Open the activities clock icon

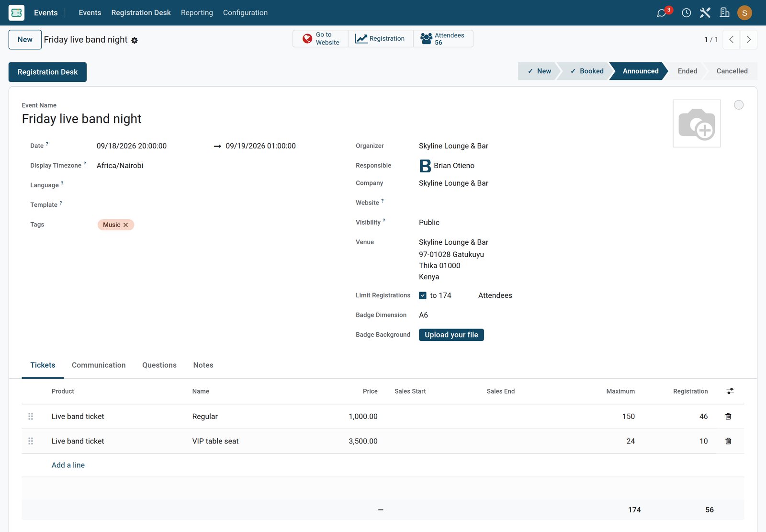pos(686,12)
